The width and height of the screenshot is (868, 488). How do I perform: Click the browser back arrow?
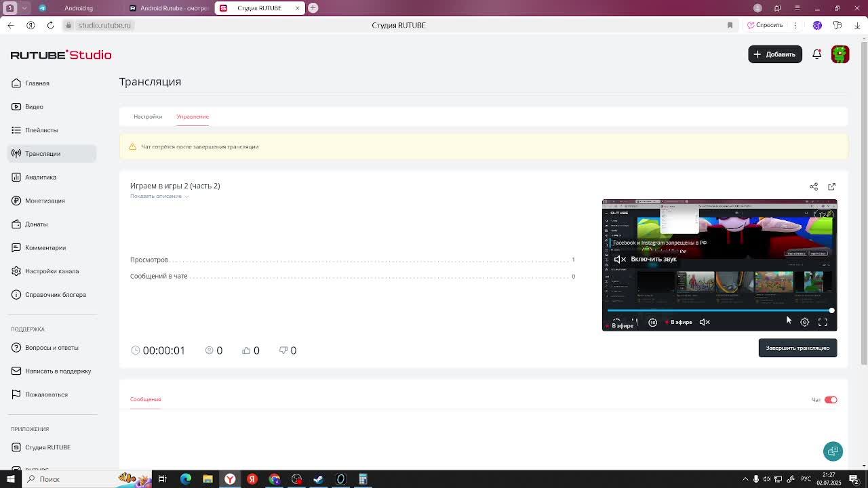[x=11, y=25]
